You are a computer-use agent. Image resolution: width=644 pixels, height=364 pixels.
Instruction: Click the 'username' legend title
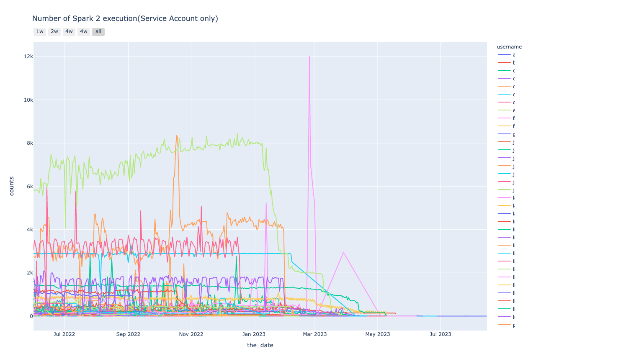coord(509,47)
